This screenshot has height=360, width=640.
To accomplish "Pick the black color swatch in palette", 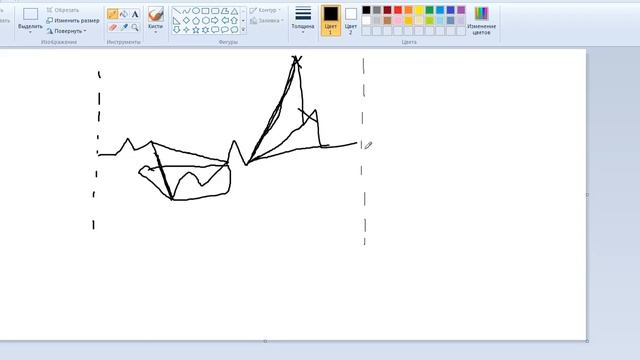I will 367,10.
